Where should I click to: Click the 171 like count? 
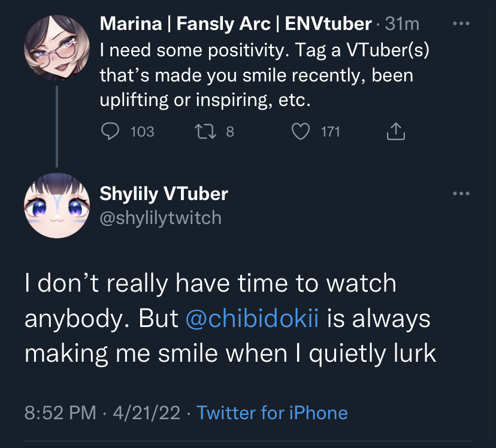click(x=331, y=131)
